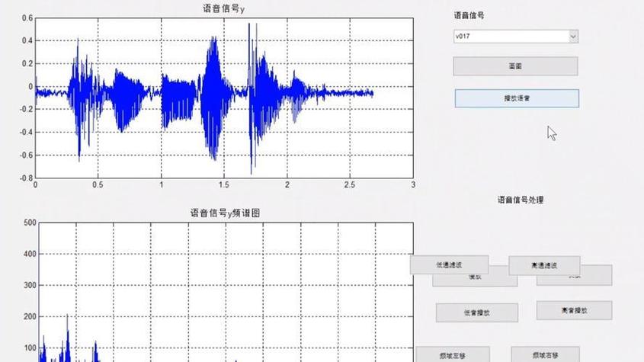The image size is (644, 362).
Task: Click the 500 tick on the spectrum axis
Action: pos(30,223)
